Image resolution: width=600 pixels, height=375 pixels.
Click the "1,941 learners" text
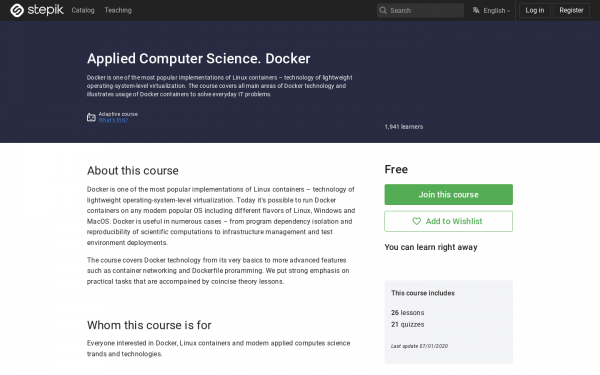(x=404, y=127)
